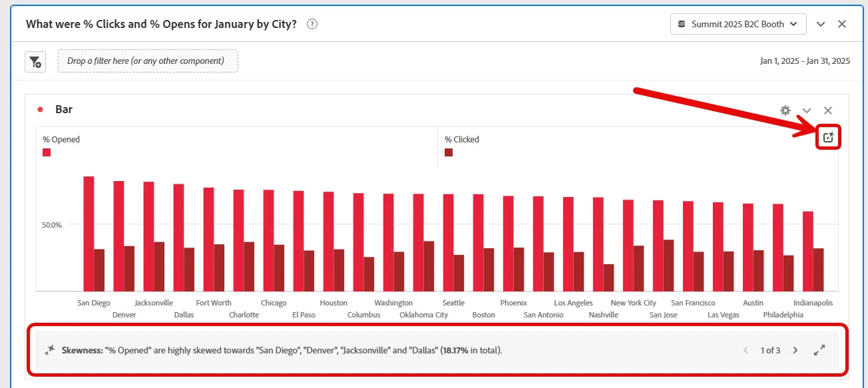868x388 pixels.
Task: Select the panel title text
Action: point(161,24)
